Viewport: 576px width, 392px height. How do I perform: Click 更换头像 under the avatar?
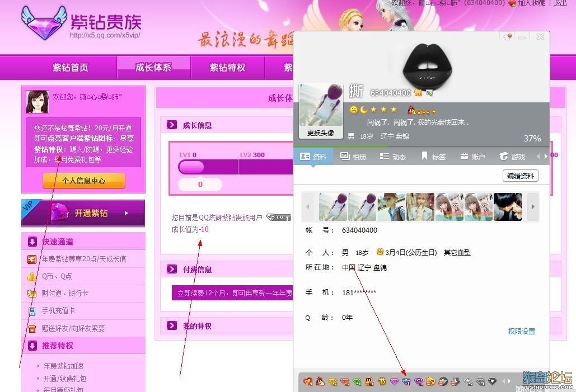click(x=321, y=133)
